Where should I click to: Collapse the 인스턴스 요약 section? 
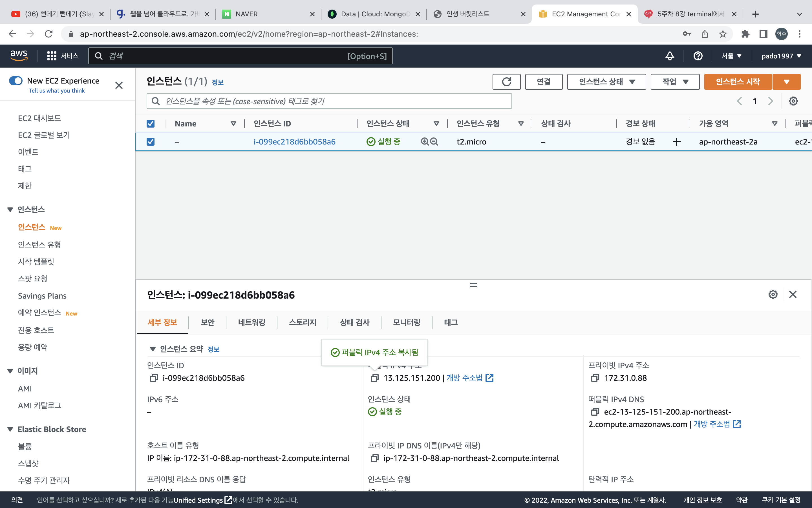tap(153, 349)
